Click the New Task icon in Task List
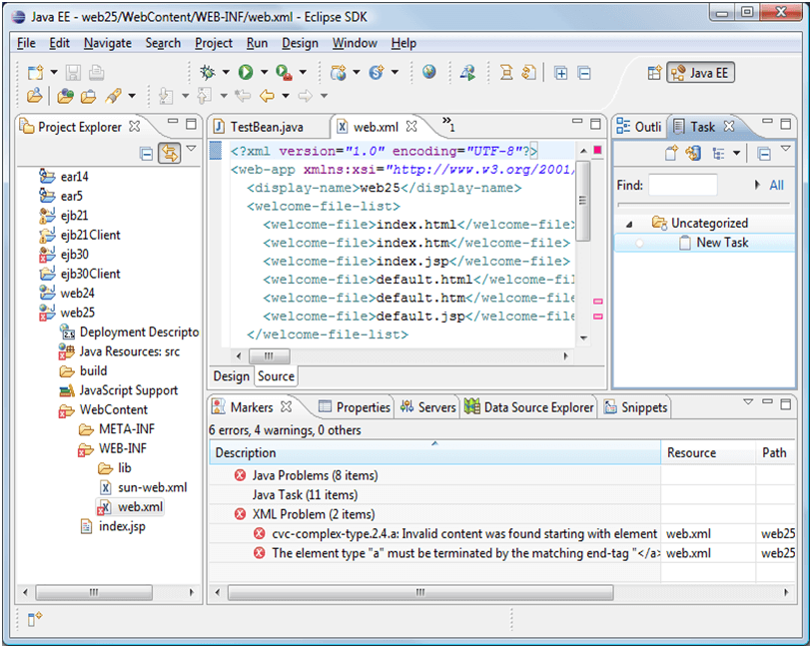812x648 pixels. coord(671,153)
